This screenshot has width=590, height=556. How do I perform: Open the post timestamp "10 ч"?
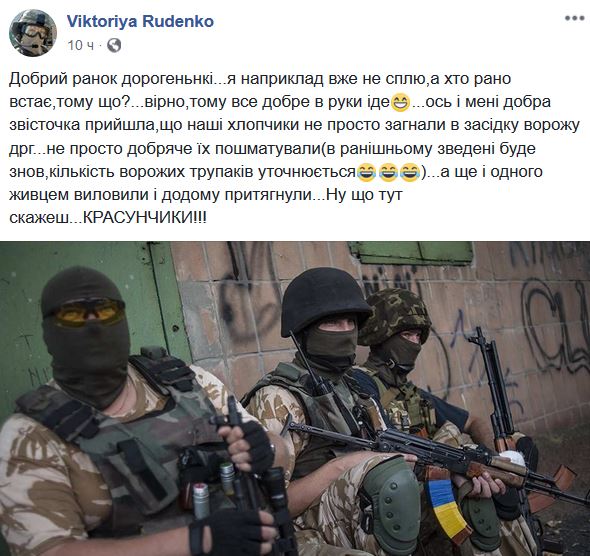point(81,45)
